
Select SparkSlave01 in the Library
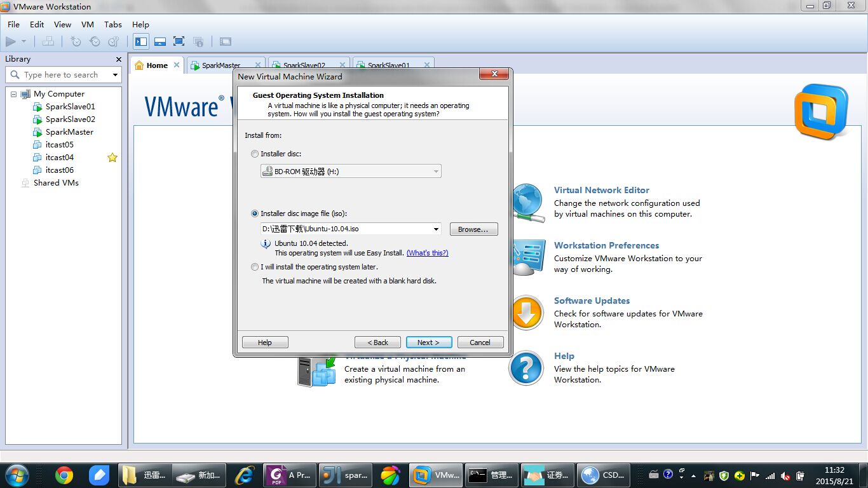coord(70,107)
